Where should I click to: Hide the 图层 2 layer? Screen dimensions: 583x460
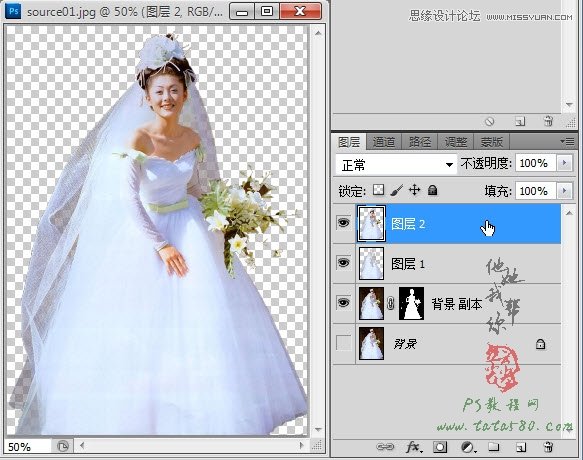[343, 223]
